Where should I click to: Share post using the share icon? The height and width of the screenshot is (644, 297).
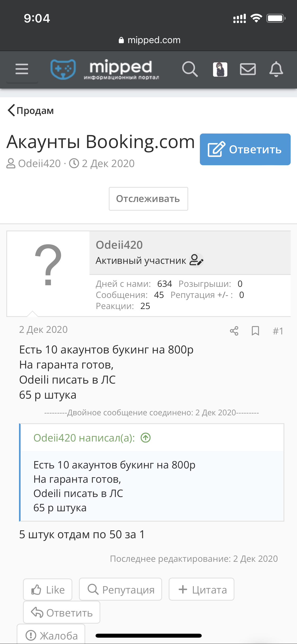pos(234,331)
